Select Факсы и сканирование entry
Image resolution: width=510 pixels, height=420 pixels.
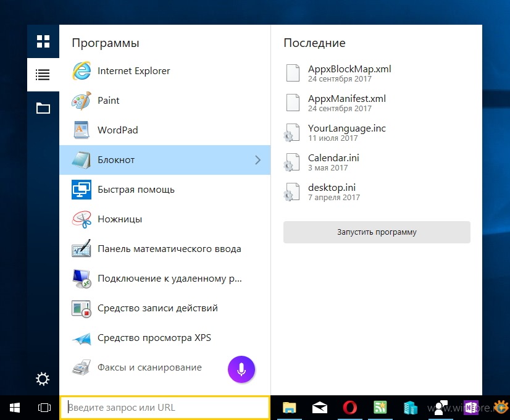click(165, 367)
